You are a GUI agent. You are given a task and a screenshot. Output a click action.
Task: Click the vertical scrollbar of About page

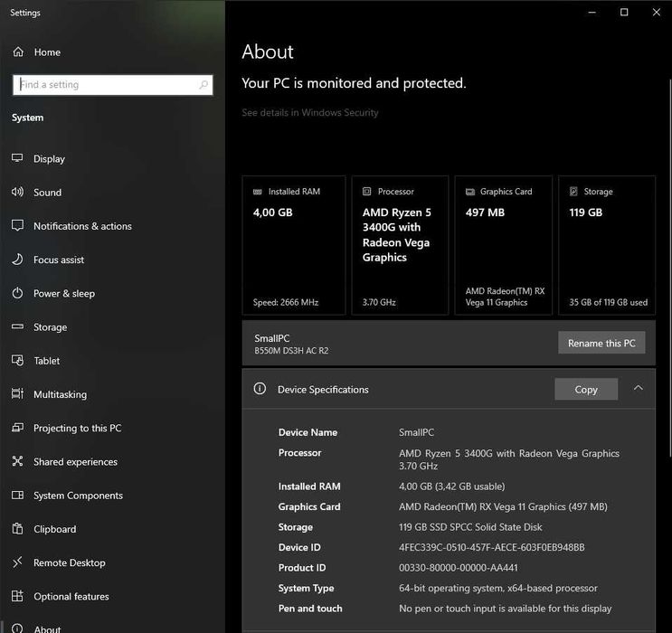coord(670,268)
